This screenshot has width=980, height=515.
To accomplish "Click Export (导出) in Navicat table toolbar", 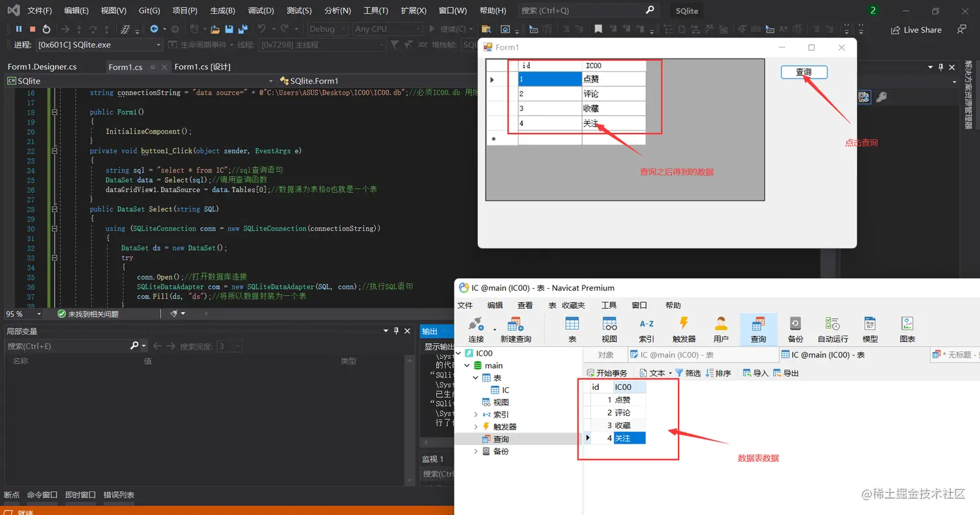I will tap(786, 373).
